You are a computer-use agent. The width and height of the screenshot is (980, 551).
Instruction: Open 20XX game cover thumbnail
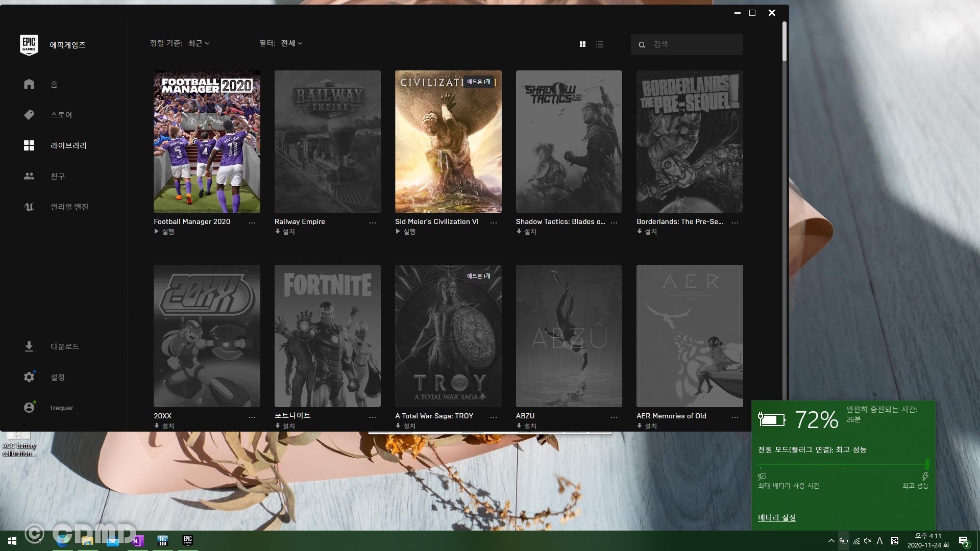tap(207, 336)
